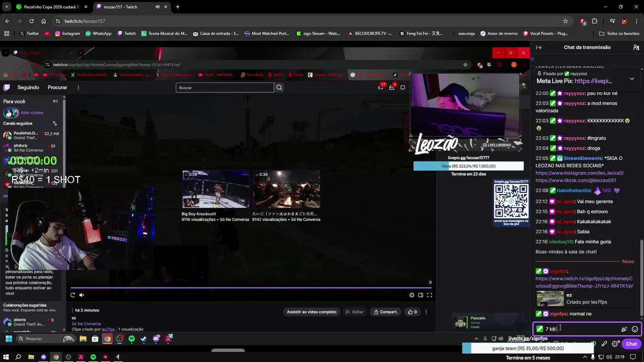Open the Twitter bookmark
This screenshot has width=644, height=362.
click(x=29, y=34)
